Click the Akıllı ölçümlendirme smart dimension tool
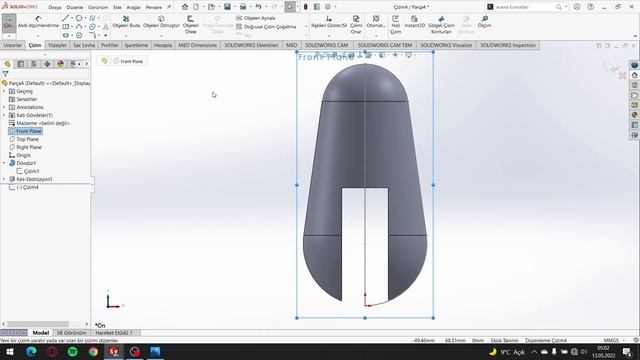The height and width of the screenshot is (360, 640). click(38, 22)
